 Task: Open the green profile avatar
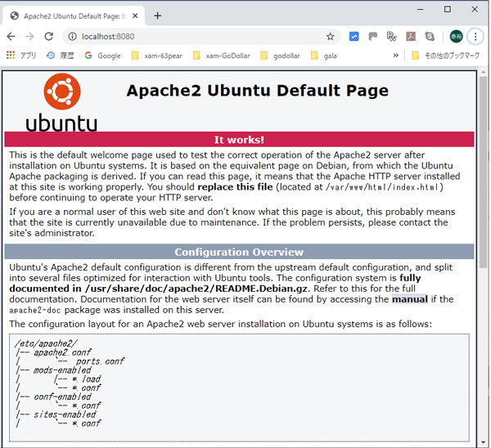457,37
